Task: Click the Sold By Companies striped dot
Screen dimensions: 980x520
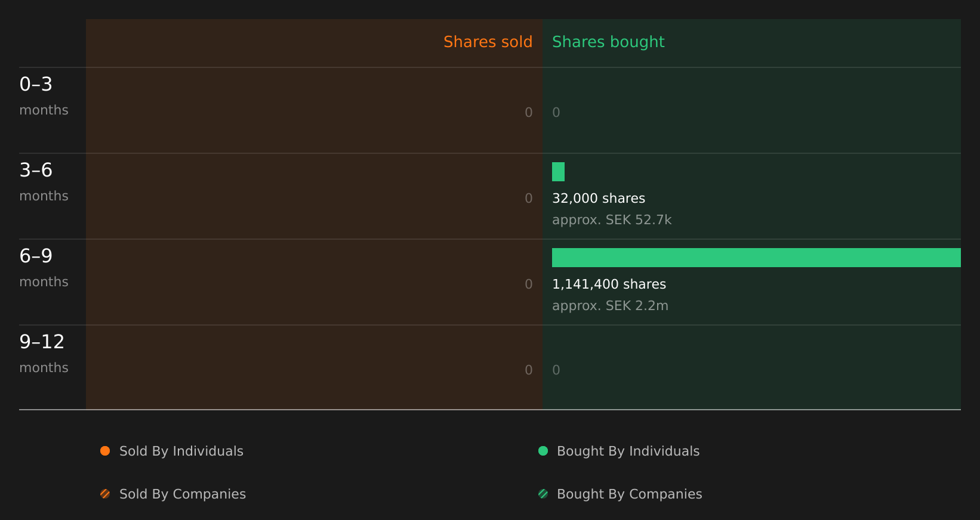Action: pyautogui.click(x=105, y=494)
